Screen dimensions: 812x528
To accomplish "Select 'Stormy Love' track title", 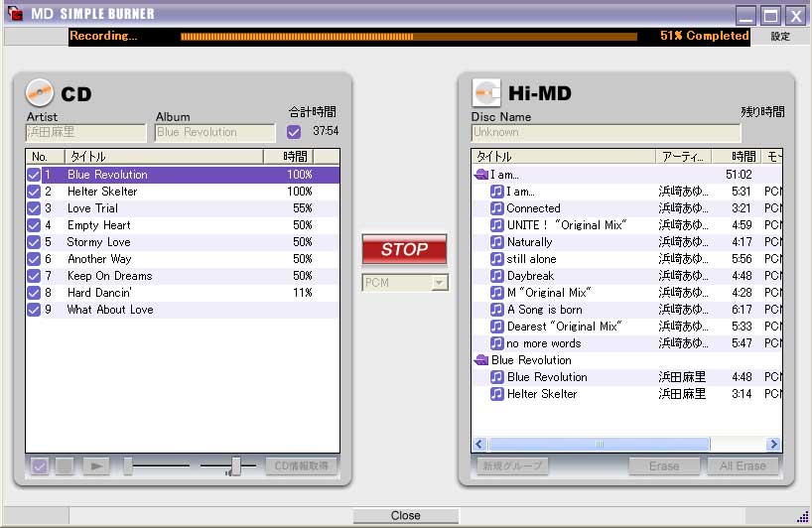I will pyautogui.click(x=98, y=242).
